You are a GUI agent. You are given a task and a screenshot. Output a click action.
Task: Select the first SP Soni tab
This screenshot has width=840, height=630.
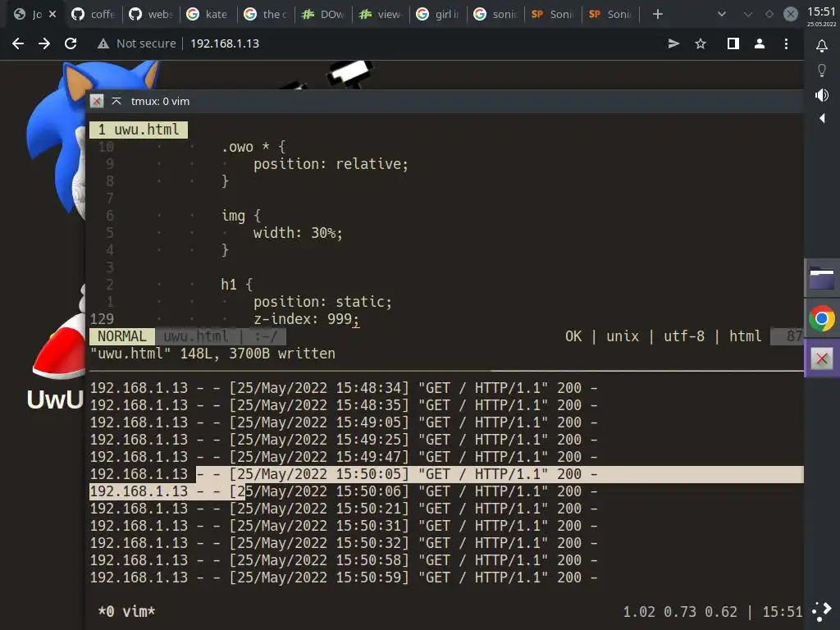(553, 14)
